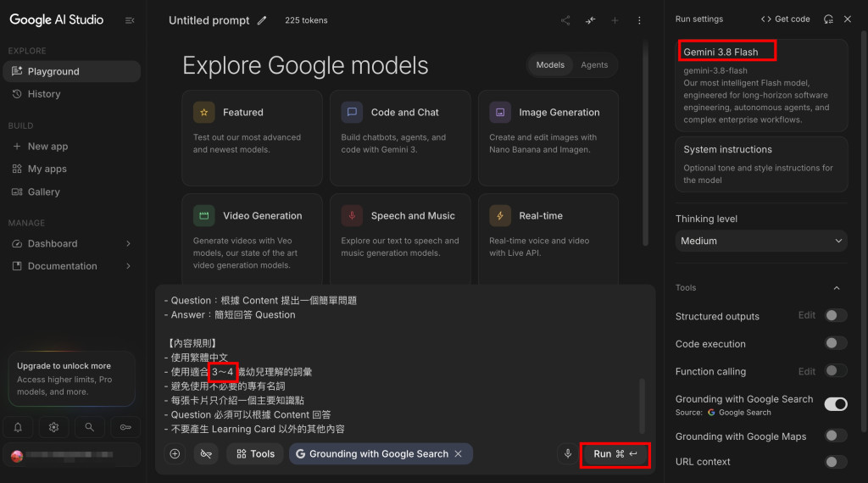
Task: Open the Featured models card
Action: coord(252,138)
